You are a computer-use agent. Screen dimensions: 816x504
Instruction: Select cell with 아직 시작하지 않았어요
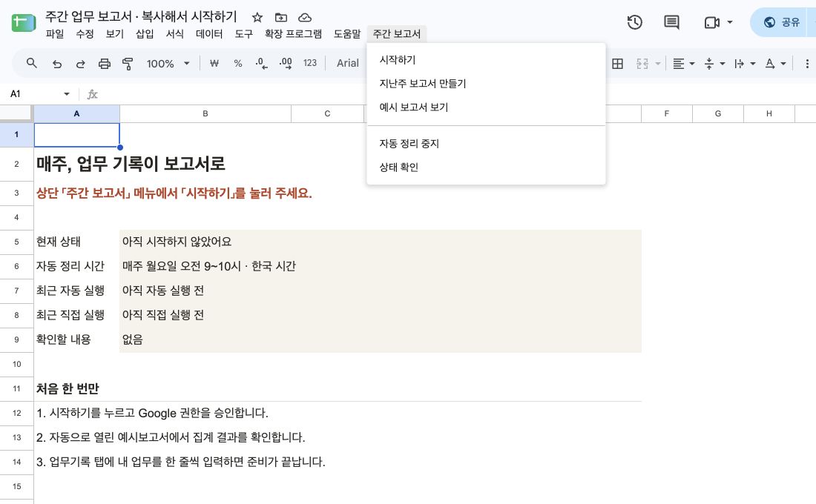click(381, 242)
